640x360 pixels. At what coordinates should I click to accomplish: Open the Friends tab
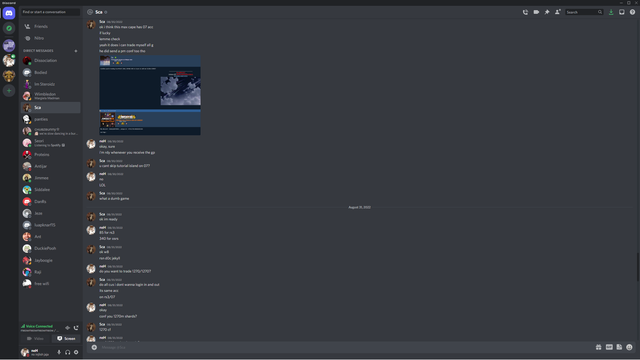pyautogui.click(x=51, y=27)
